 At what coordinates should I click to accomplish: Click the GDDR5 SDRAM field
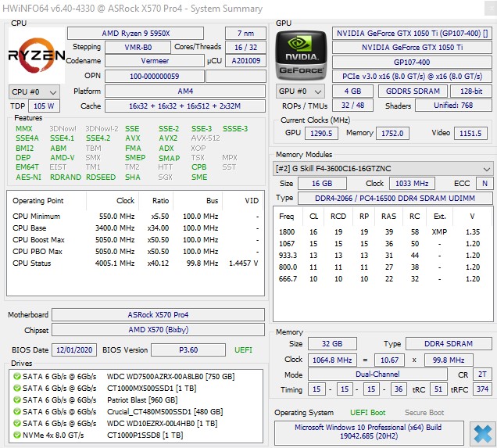[x=413, y=91]
